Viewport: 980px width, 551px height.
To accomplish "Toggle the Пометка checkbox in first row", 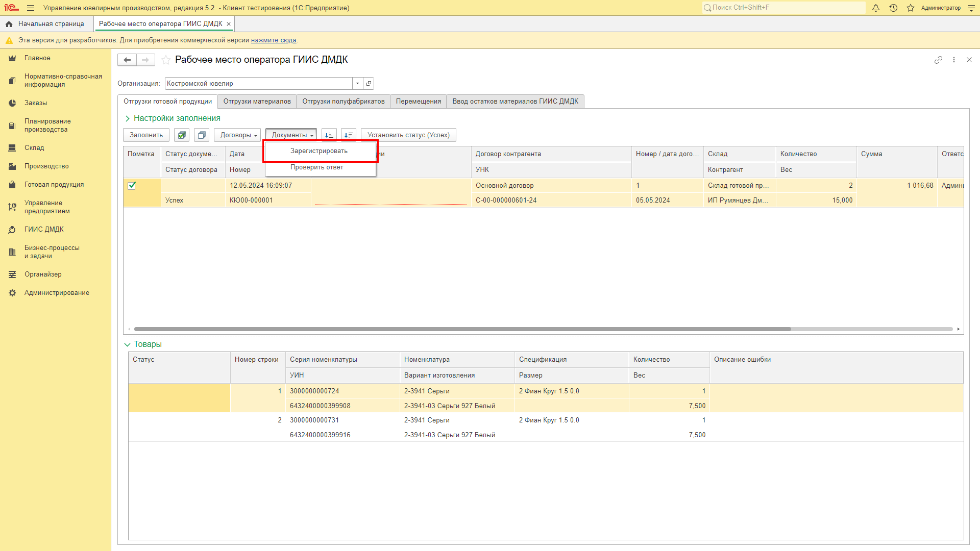I will pos(132,186).
